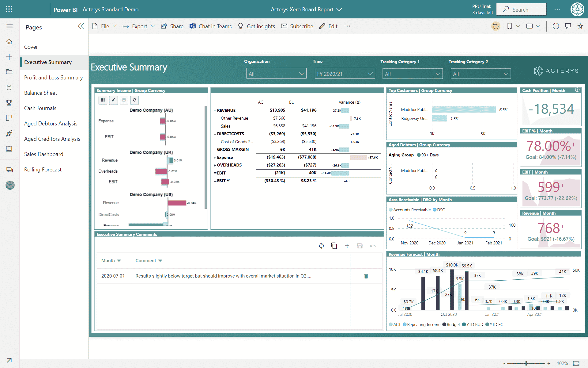Open the Apps icon in left rail
The width and height of the screenshot is (588, 368).
click(9, 118)
